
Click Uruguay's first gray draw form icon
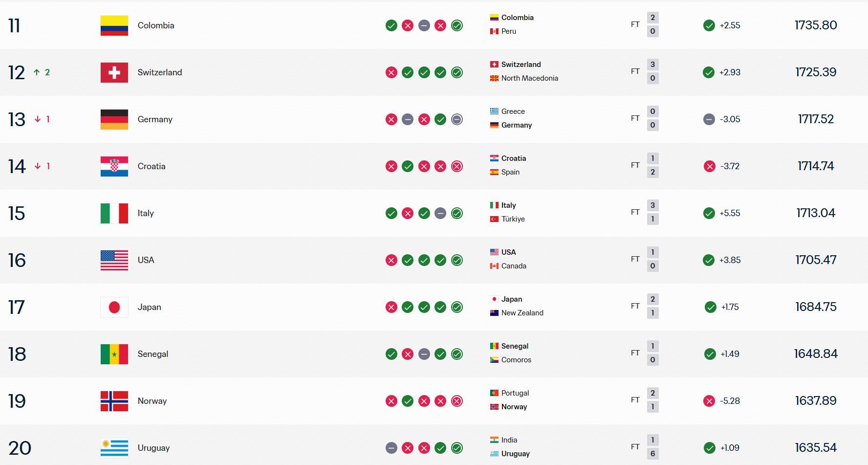pos(391,448)
